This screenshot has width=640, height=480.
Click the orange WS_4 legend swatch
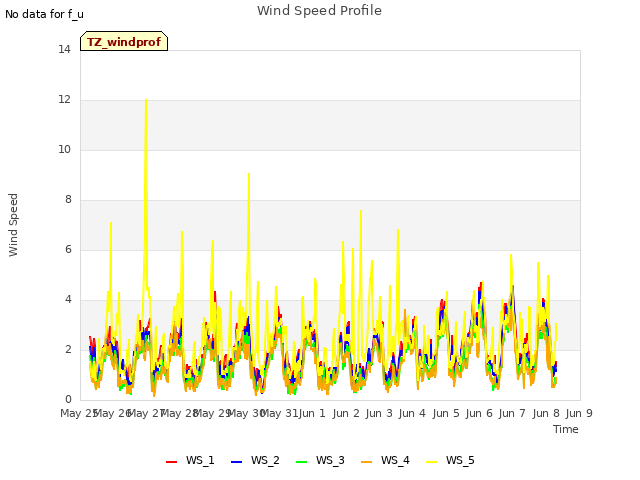pyautogui.click(x=367, y=462)
